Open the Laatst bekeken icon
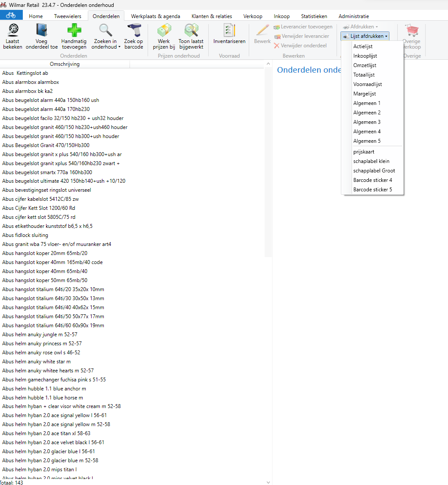 click(12, 31)
